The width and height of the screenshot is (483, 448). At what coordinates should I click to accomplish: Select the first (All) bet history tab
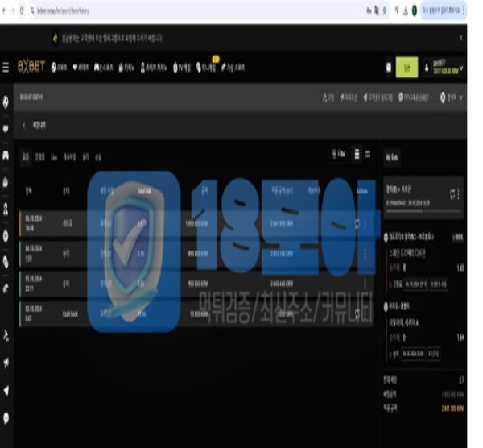pos(26,157)
